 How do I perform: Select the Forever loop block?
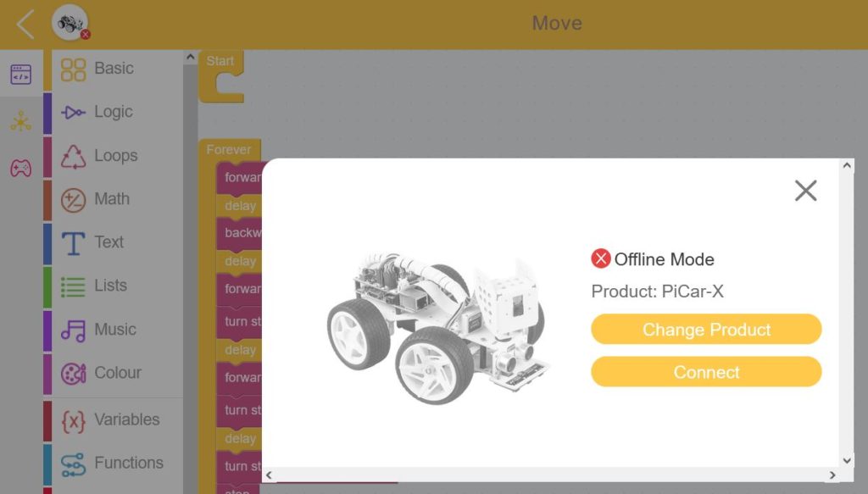[x=229, y=149]
